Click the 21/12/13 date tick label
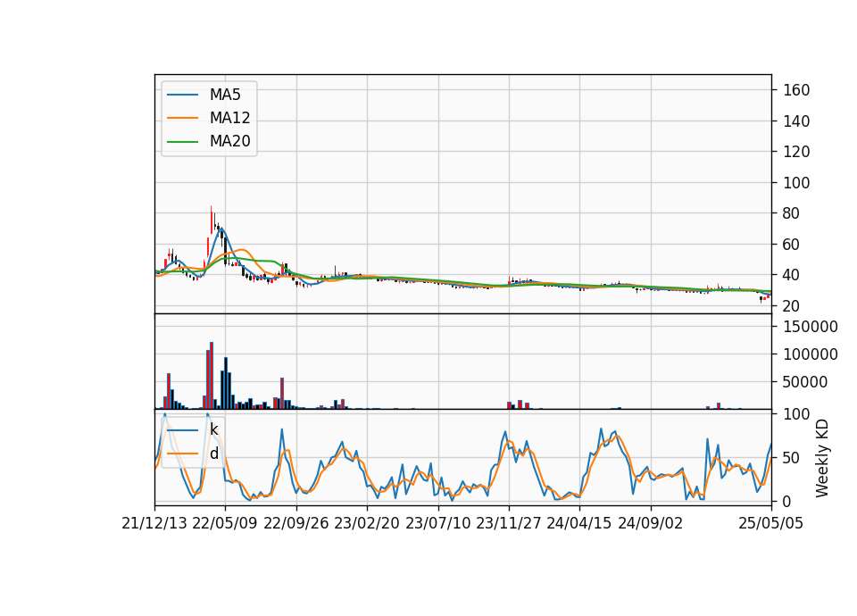 [x=154, y=523]
